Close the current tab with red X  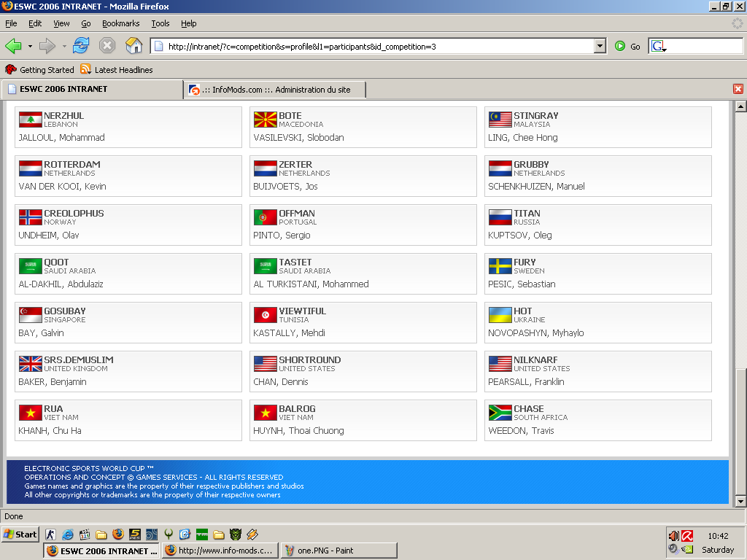pos(738,89)
